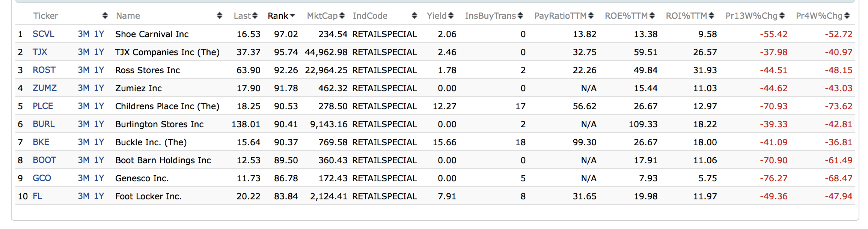Click sort arrows next to MktCap

coord(342,16)
